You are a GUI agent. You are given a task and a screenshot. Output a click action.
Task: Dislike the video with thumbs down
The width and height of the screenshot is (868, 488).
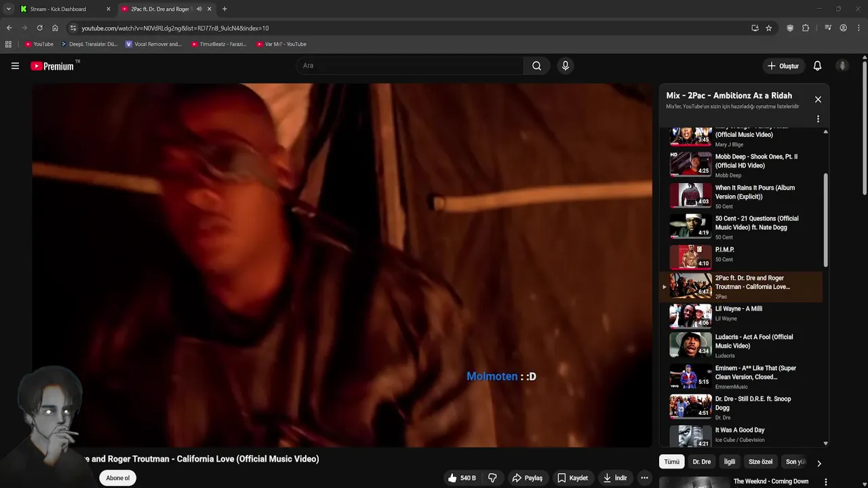tap(492, 478)
